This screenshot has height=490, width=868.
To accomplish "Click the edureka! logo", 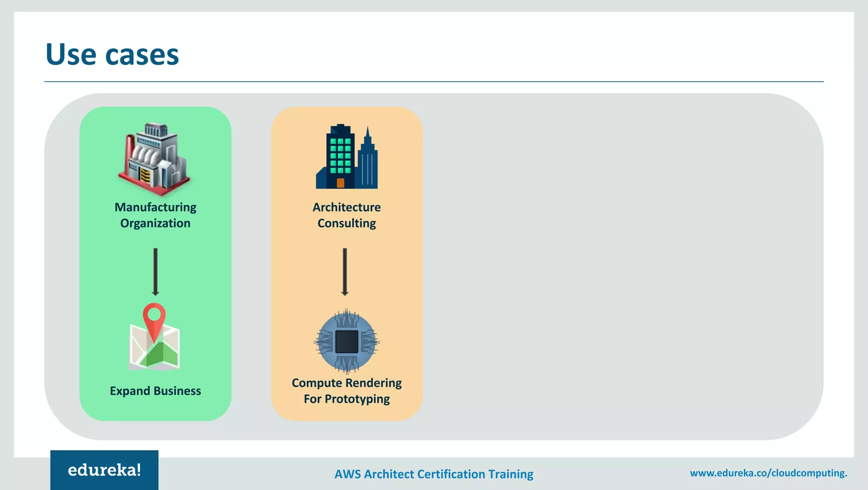I will tap(104, 470).
